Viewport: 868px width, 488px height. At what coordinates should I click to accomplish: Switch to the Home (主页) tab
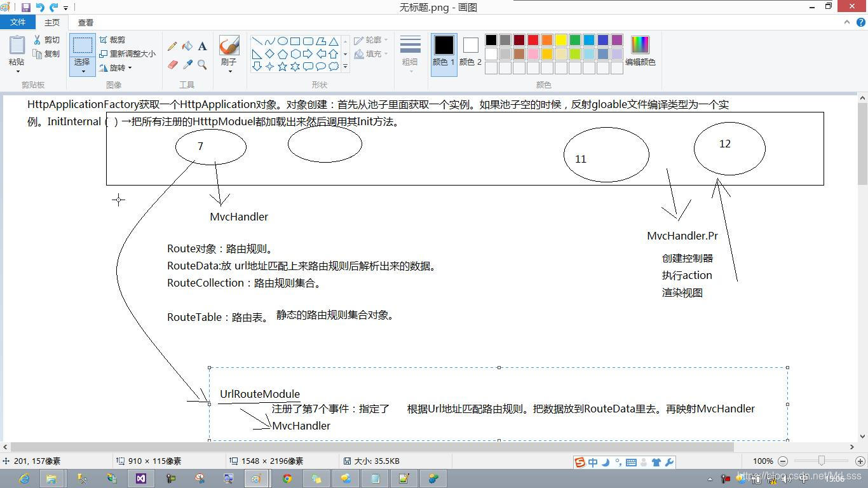52,22
